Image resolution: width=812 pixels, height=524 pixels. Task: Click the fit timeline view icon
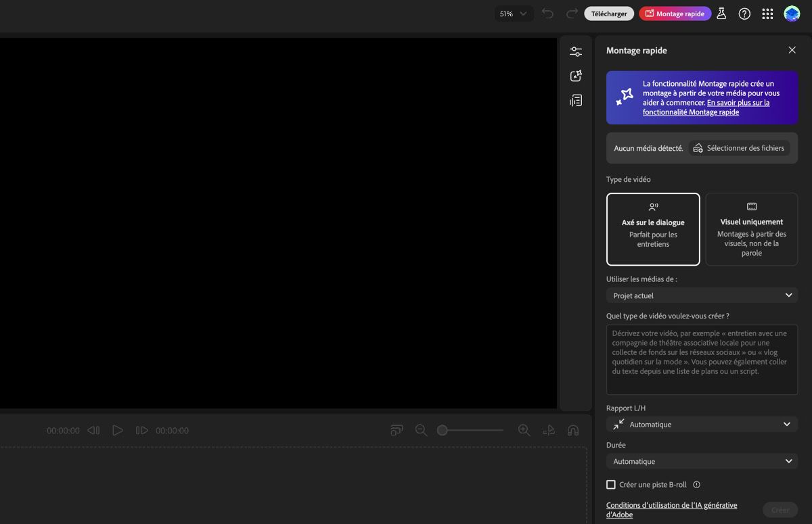(x=397, y=430)
